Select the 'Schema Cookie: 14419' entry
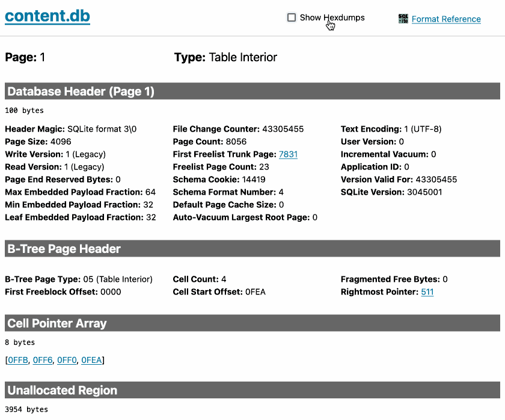Viewport: 505px width, 420px height. click(x=219, y=179)
